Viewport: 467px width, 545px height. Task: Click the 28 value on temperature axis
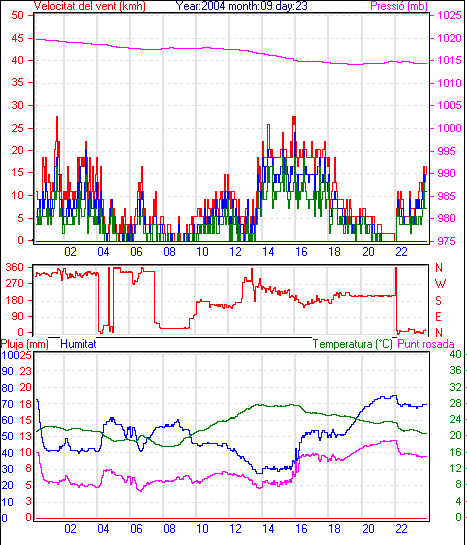pyautogui.click(x=455, y=403)
